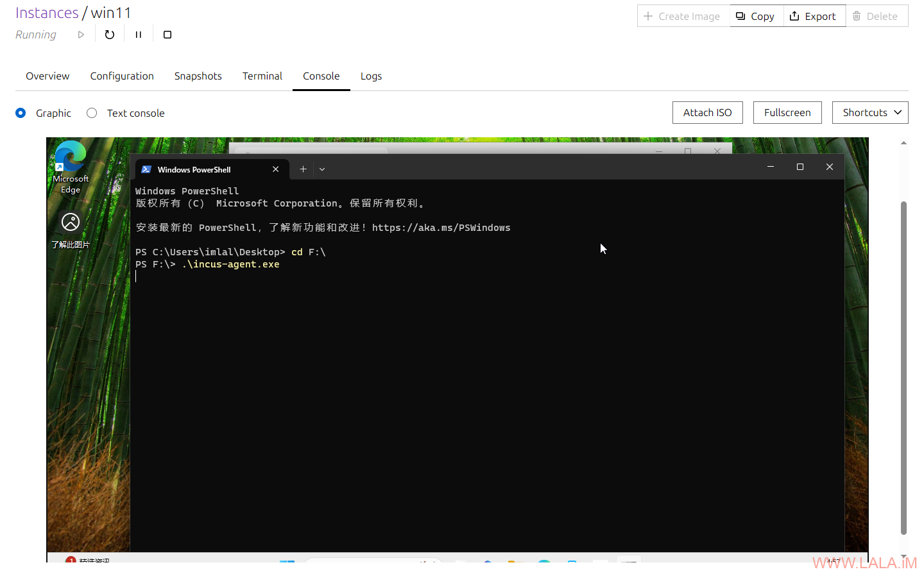Go to the Configuration tab

(122, 76)
